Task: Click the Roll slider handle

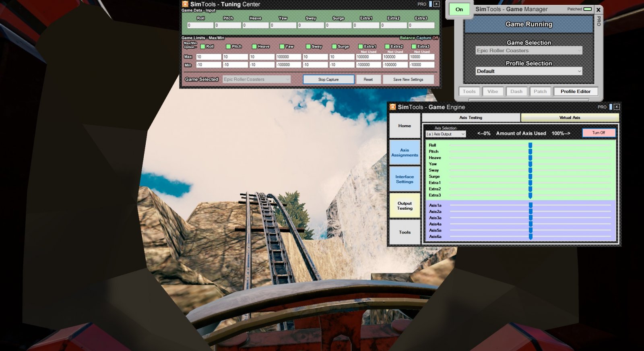Action: click(530, 145)
